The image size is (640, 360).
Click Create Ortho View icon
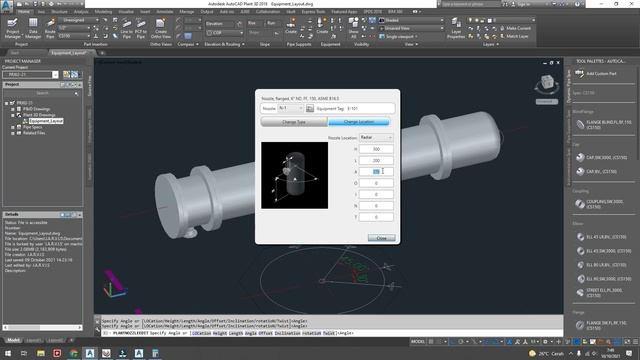161,29
